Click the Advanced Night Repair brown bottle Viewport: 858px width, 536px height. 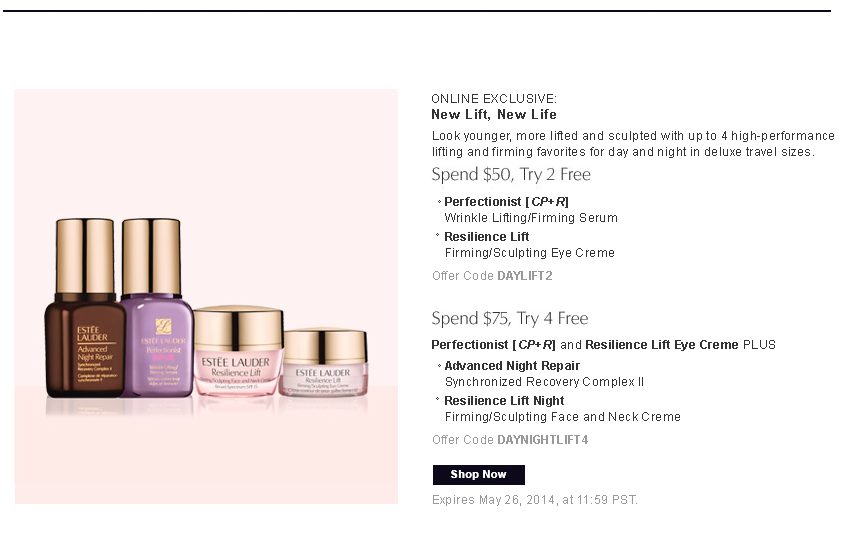click(x=85, y=308)
